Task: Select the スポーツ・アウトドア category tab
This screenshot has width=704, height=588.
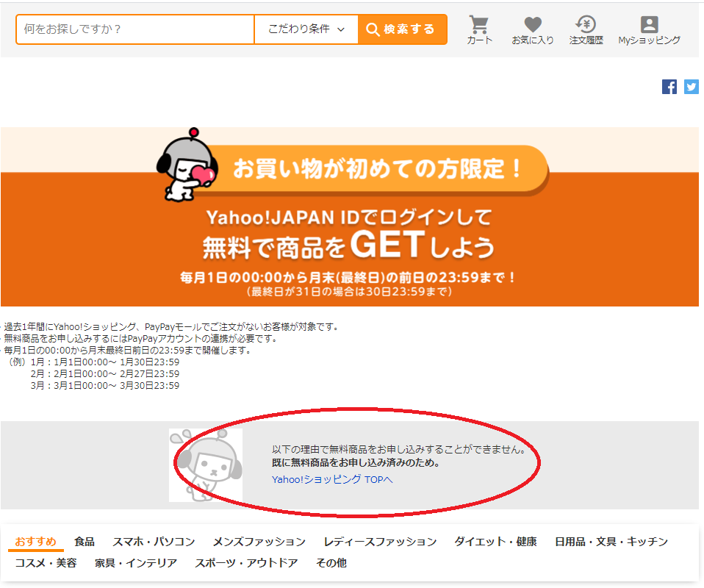Action: coord(246,563)
